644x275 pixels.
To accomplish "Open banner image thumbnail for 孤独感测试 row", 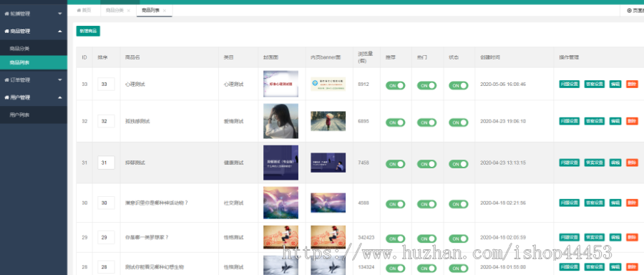I will [328, 121].
